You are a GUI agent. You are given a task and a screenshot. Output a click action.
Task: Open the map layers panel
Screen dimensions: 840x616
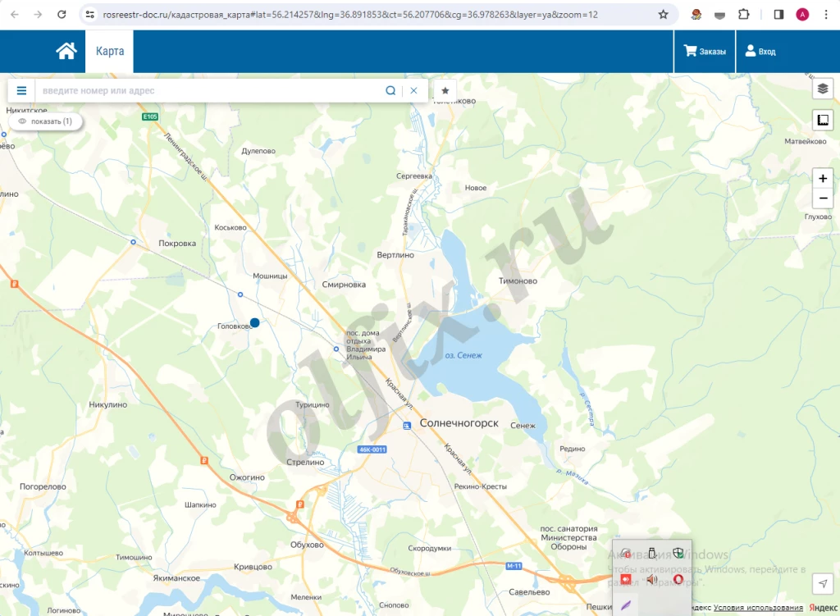[823, 89]
